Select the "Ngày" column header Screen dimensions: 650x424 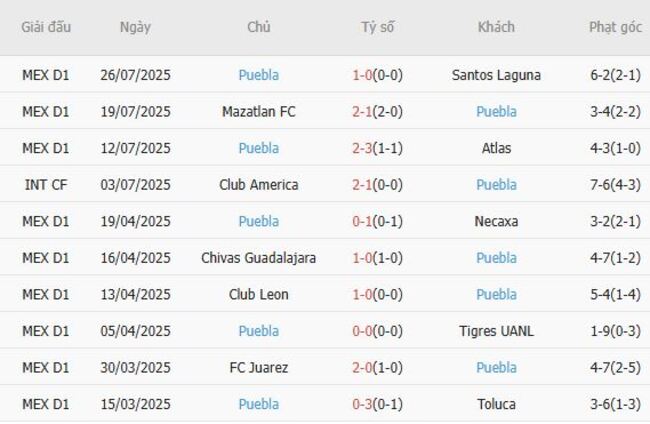[x=135, y=28]
